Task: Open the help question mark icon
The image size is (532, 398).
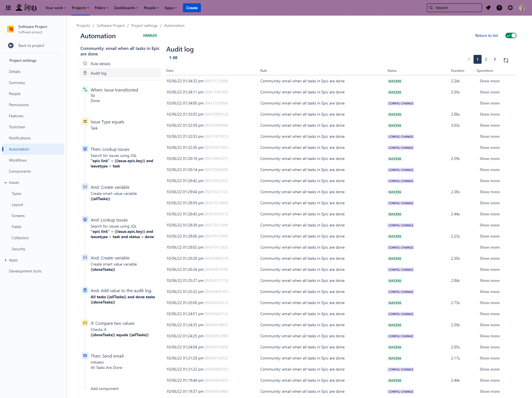Action: 499,8
